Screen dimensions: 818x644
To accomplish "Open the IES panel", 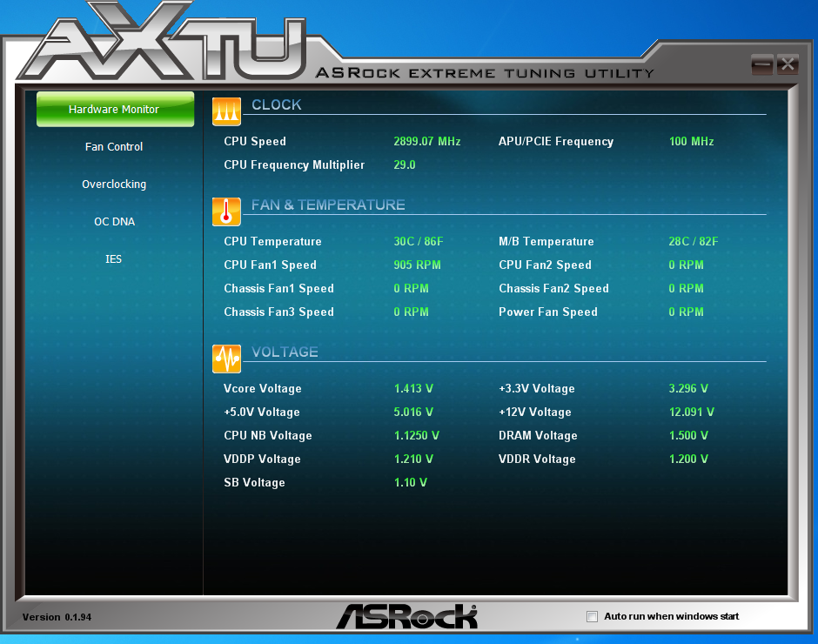I will click(x=114, y=259).
